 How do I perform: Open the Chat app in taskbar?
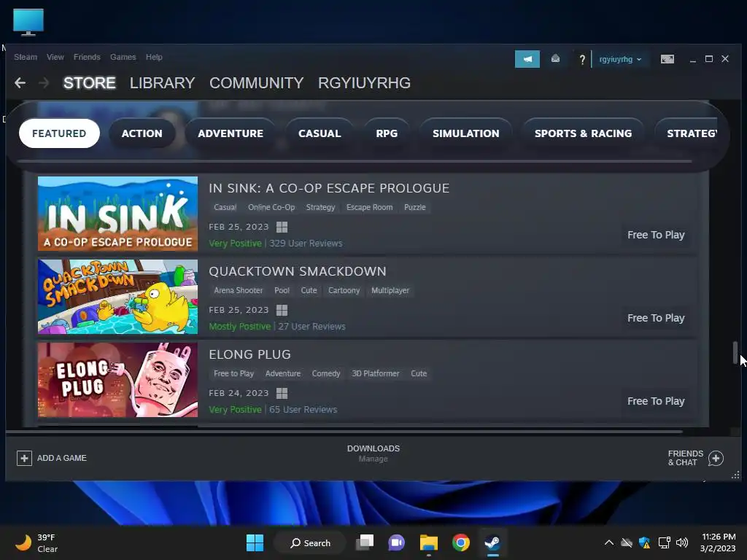tap(396, 542)
